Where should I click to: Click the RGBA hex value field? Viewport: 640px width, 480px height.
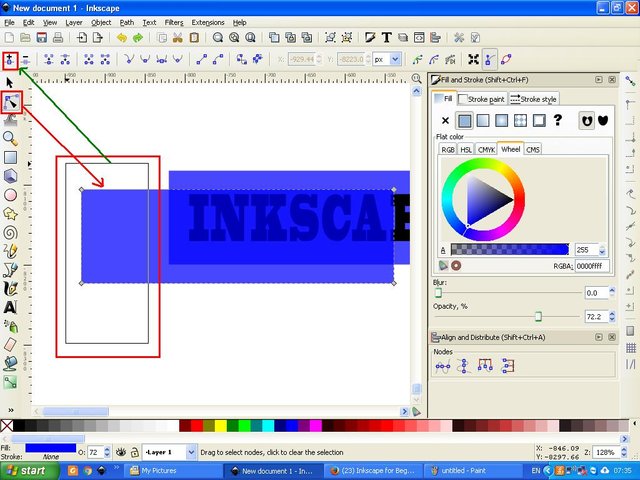[x=592, y=266]
